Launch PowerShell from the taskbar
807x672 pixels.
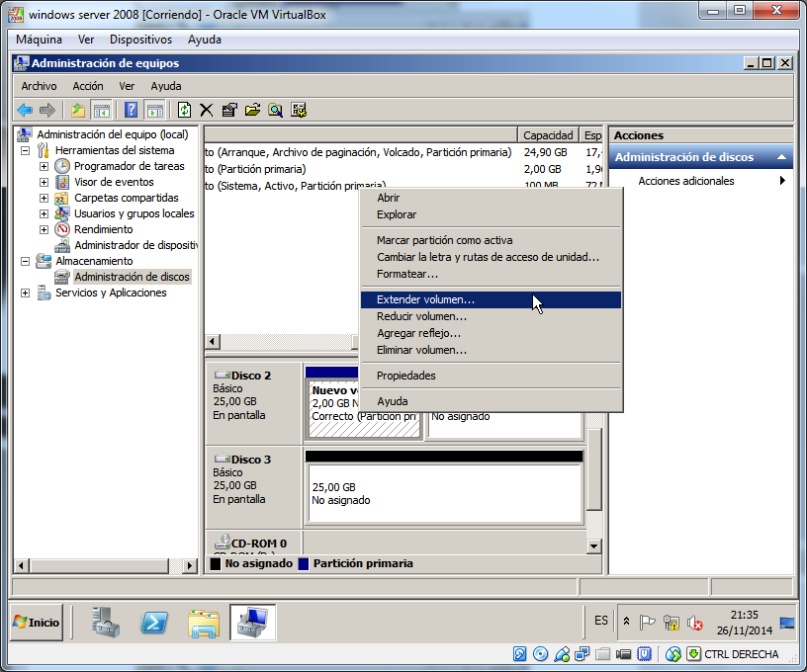pos(154,623)
